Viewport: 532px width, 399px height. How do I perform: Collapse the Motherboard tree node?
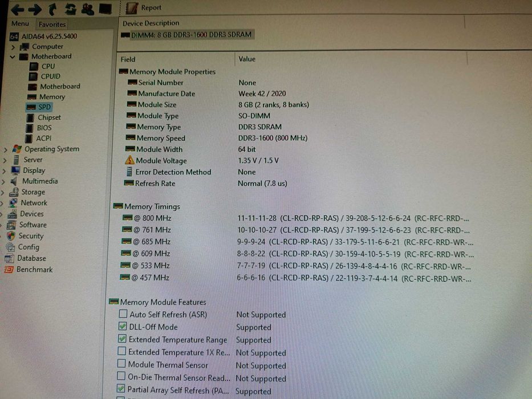pyautogui.click(x=13, y=56)
